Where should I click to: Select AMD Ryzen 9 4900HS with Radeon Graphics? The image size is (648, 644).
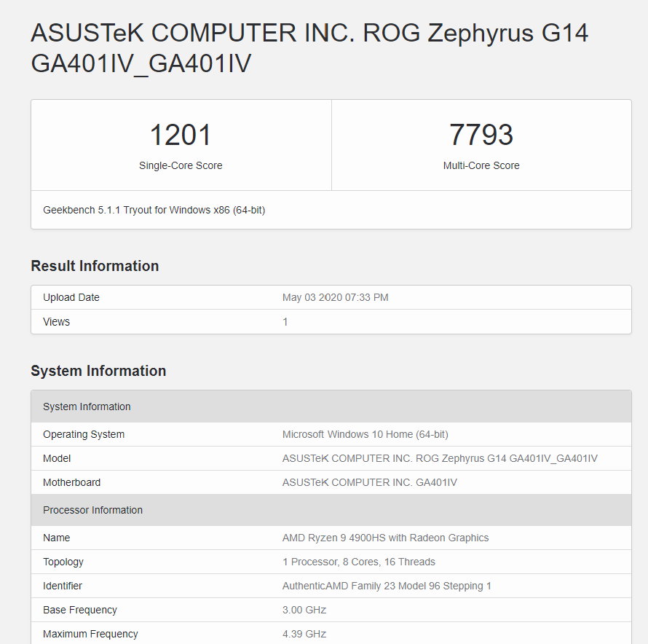tap(385, 538)
